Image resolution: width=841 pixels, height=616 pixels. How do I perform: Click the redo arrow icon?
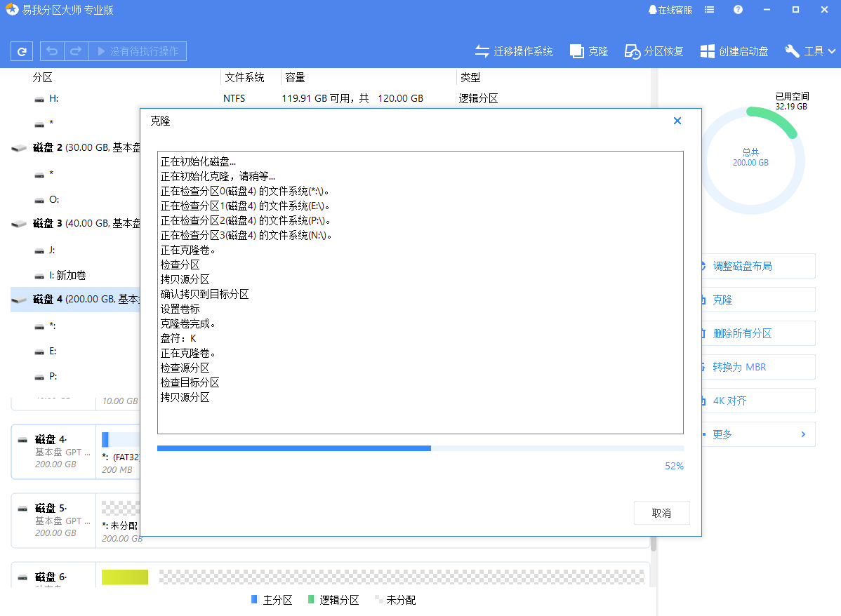(75, 51)
